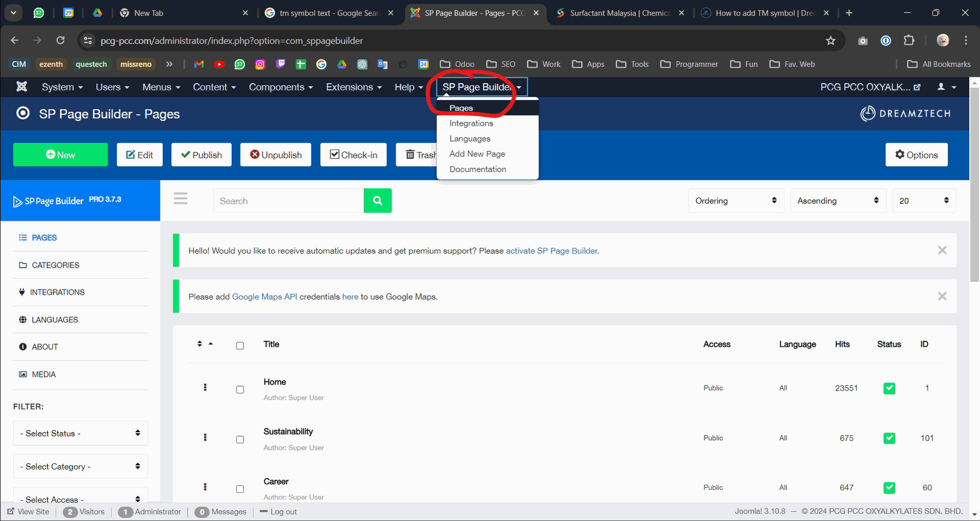The height and width of the screenshot is (521, 980).
Task: Open the user account icon menu
Action: 946,87
